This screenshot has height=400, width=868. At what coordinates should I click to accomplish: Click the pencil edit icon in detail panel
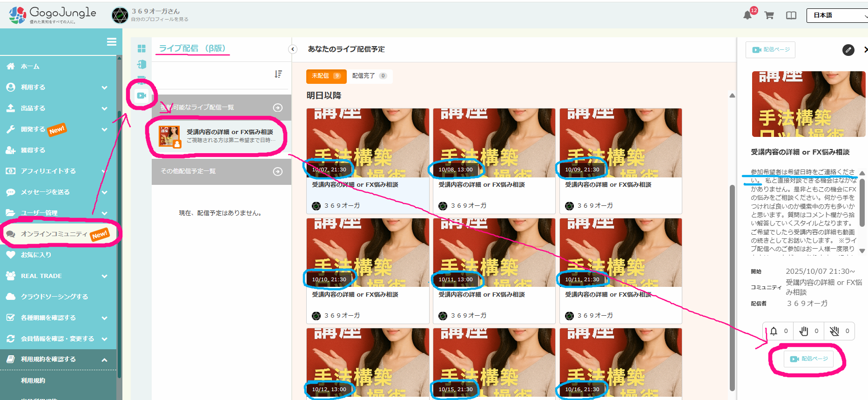point(848,50)
